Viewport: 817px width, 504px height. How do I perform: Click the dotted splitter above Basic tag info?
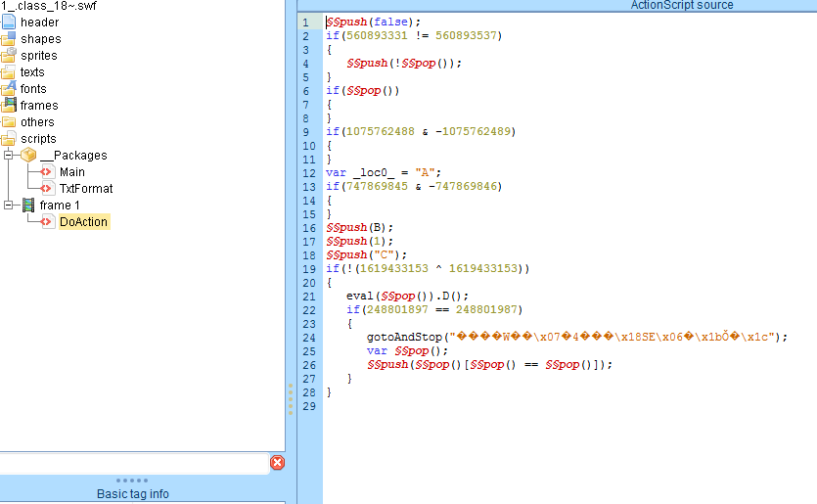tap(132, 481)
